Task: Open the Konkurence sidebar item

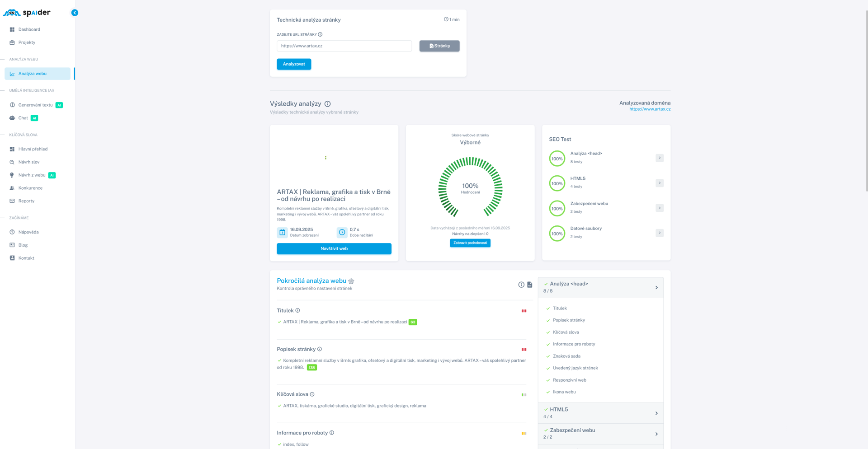Action: pyautogui.click(x=30, y=188)
